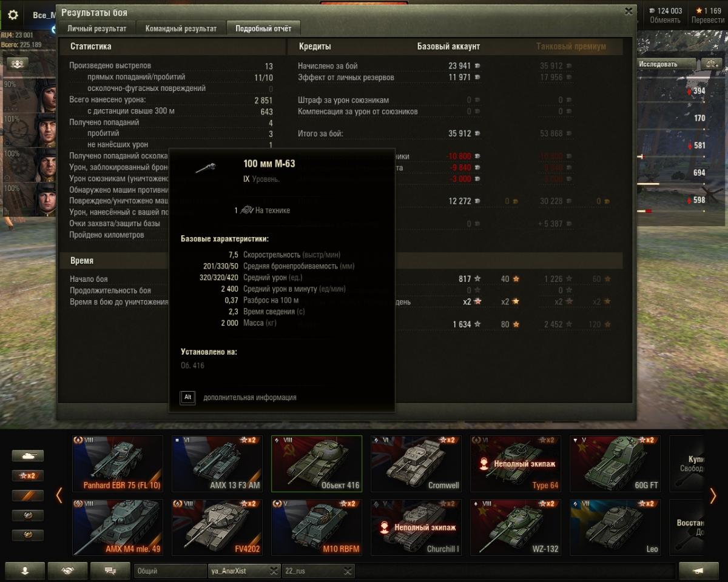728x582 pixels.
Task: Toggle the tank type filter
Action: pos(28,455)
